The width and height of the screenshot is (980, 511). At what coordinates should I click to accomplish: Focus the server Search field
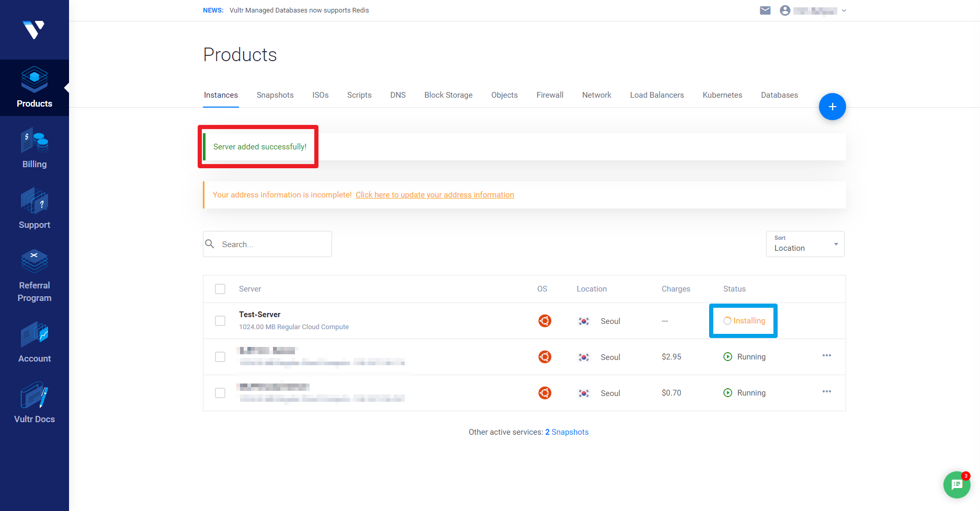click(x=267, y=244)
